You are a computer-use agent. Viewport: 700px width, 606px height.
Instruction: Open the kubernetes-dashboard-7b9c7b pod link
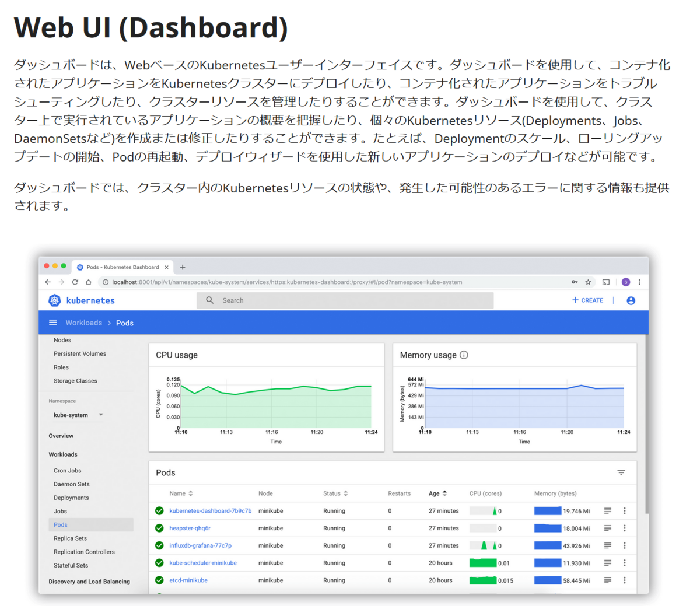(x=211, y=510)
